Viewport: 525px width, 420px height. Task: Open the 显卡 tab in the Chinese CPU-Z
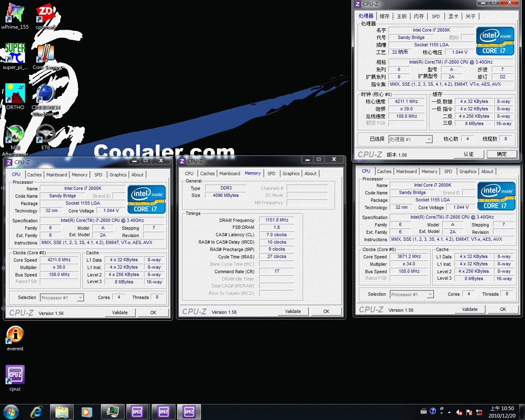[453, 16]
